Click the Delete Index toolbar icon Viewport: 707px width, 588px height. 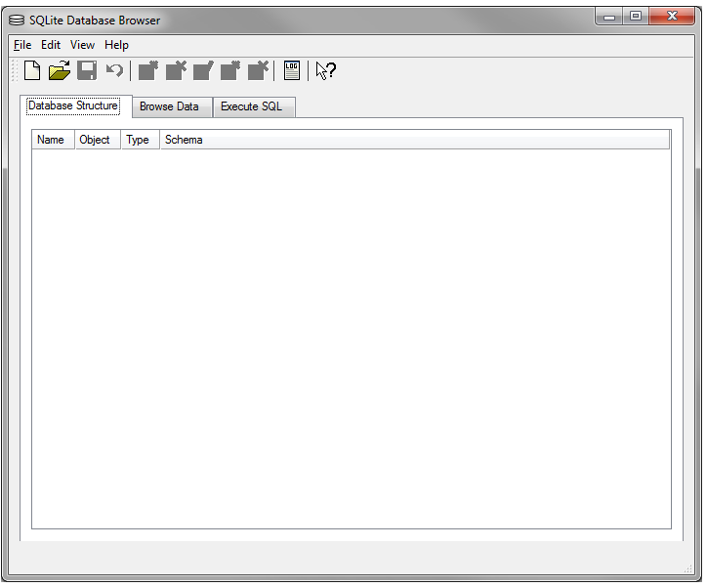[258, 70]
